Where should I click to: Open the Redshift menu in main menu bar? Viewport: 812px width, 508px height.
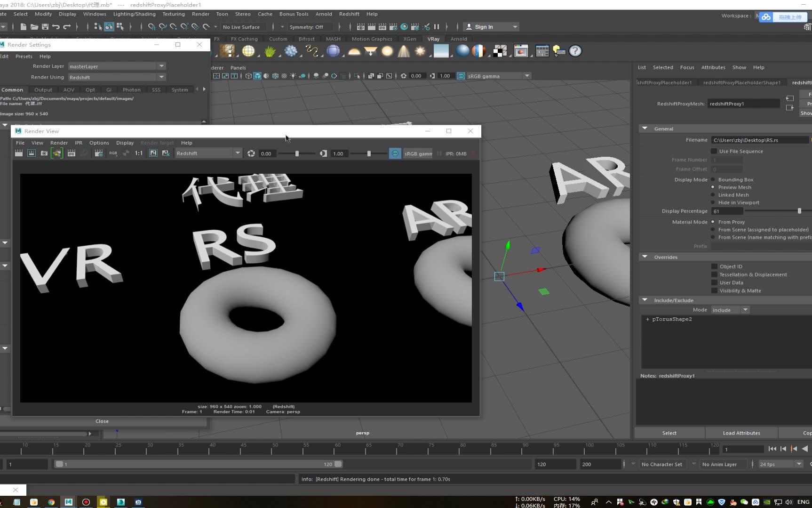coord(349,14)
